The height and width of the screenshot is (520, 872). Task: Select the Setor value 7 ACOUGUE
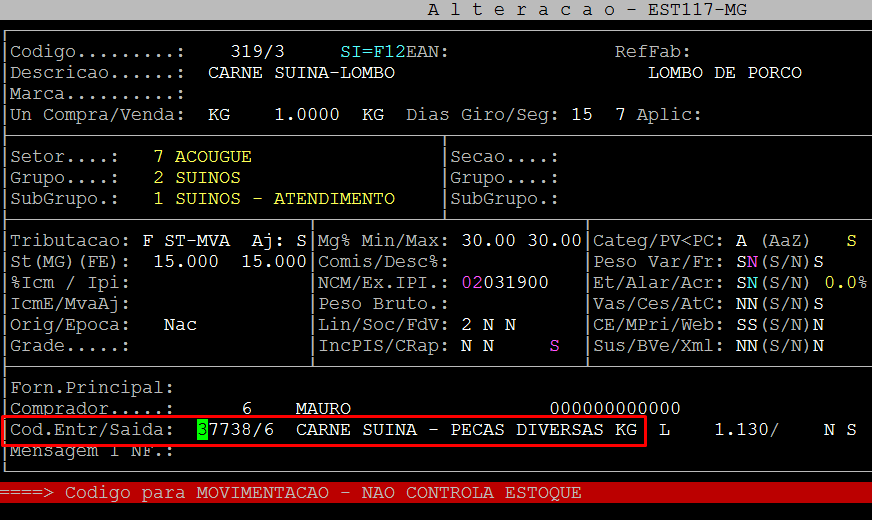point(202,157)
